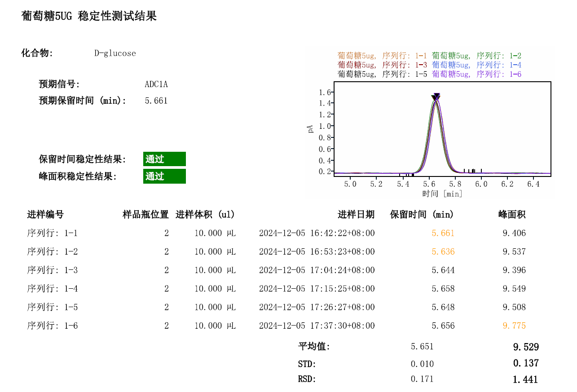Click the retention time RSD value 0.171

click(x=423, y=379)
